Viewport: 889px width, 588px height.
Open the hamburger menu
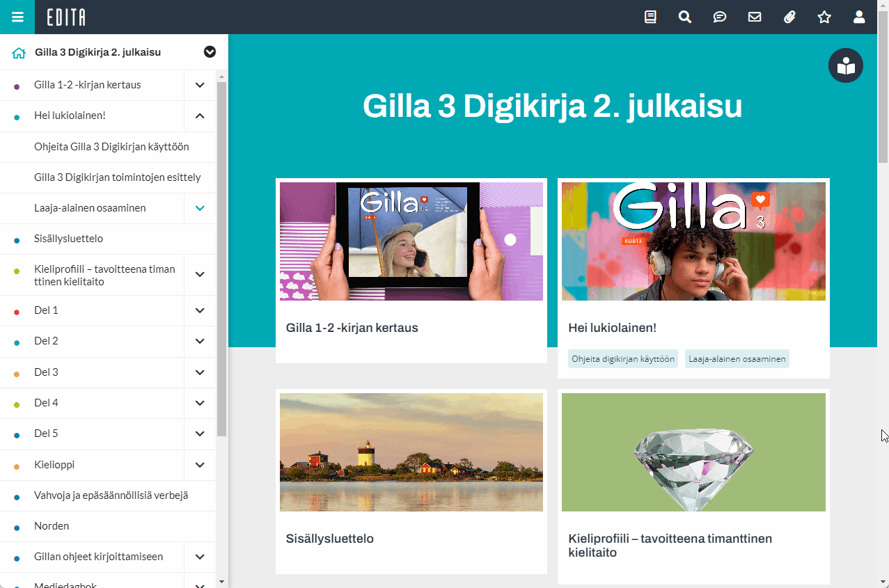[x=17, y=17]
